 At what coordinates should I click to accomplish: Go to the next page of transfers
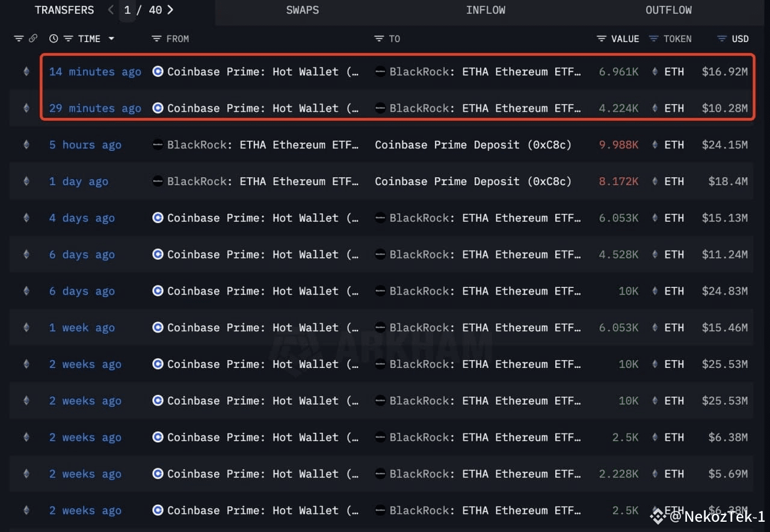click(x=170, y=10)
